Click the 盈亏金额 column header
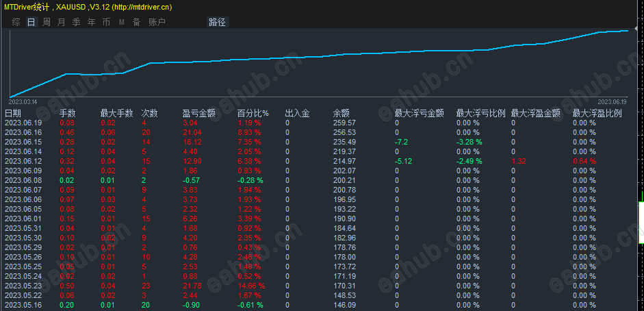The width and height of the screenshot is (644, 311). pyautogui.click(x=198, y=114)
